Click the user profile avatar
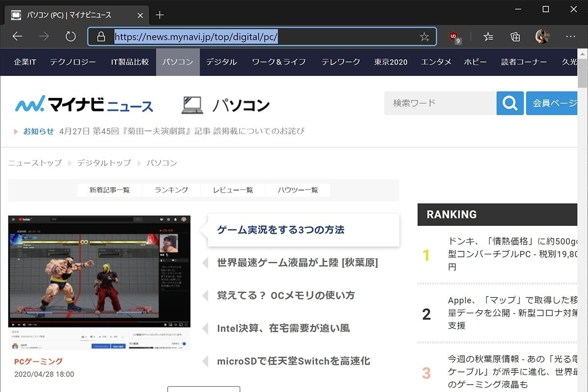 click(x=542, y=36)
